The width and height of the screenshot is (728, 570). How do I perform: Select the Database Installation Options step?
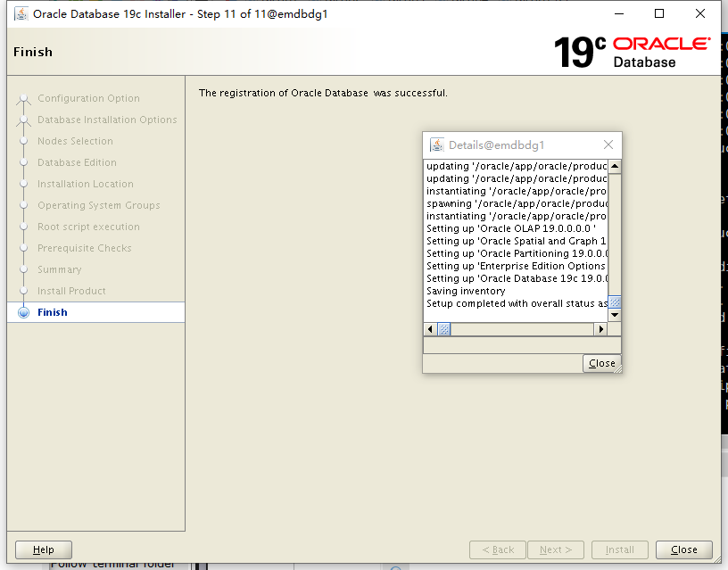point(107,120)
